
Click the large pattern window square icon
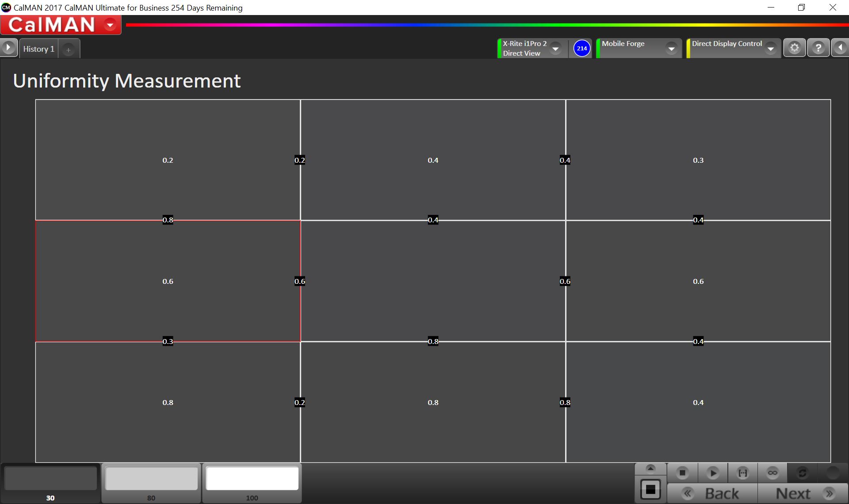pyautogui.click(x=650, y=489)
